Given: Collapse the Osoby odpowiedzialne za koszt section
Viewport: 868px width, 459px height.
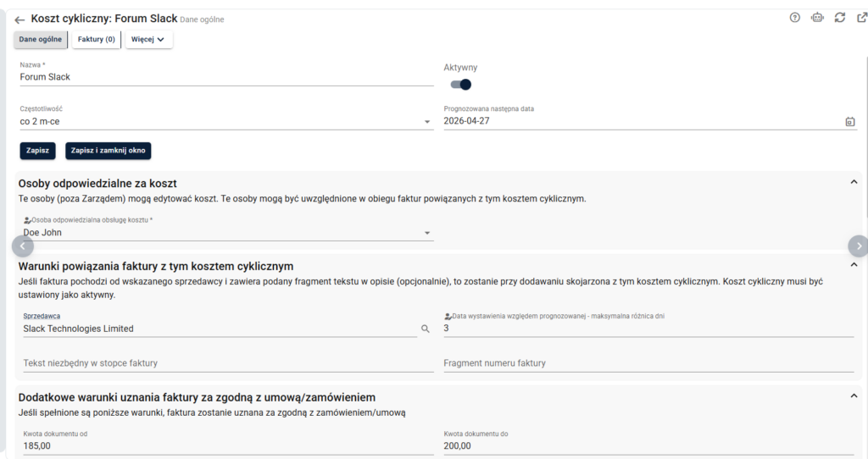Looking at the screenshot, I should pos(854,182).
